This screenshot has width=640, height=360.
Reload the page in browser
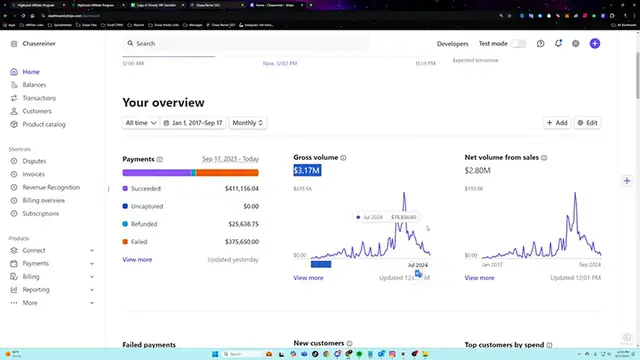(23, 16)
